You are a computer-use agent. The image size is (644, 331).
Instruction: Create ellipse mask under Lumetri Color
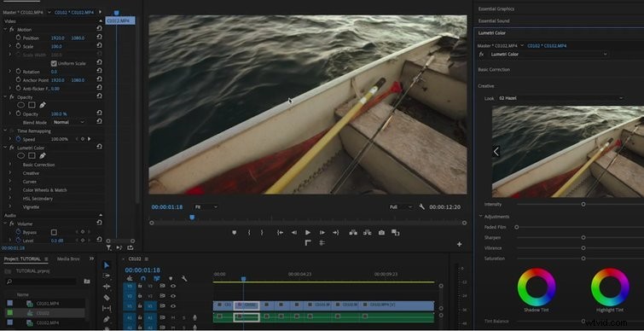coord(21,155)
